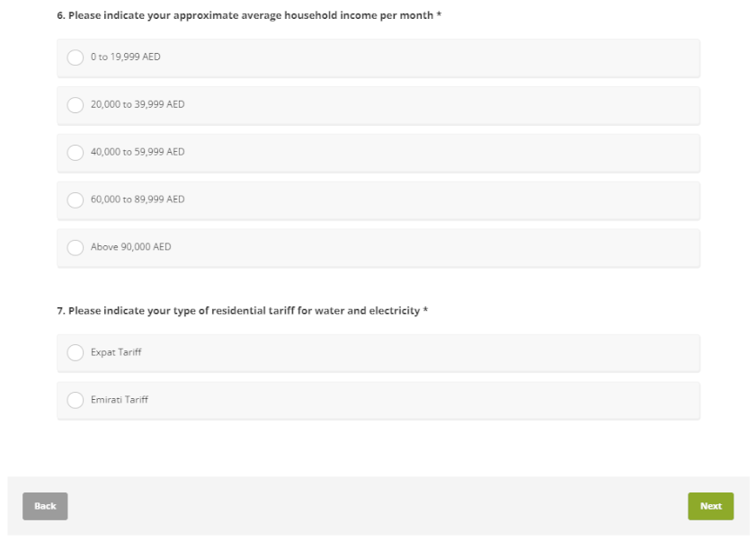Viewport: 756px width, 541px height.
Task: Click the green Next button
Action: click(710, 506)
